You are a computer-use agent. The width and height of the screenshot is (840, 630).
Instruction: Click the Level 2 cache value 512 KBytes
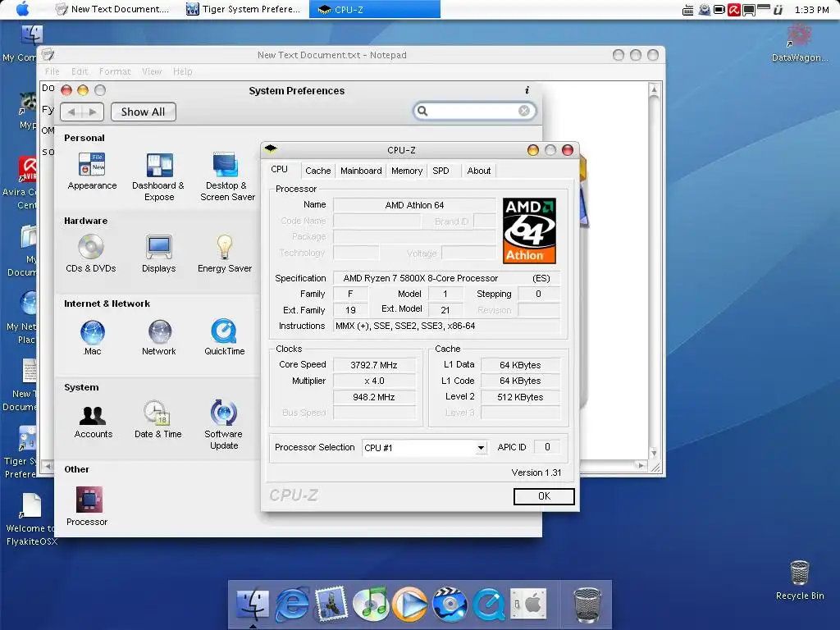click(520, 397)
